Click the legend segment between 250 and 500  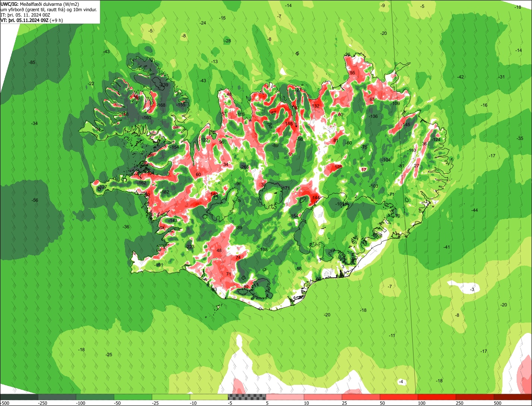pyautogui.click(x=475, y=396)
